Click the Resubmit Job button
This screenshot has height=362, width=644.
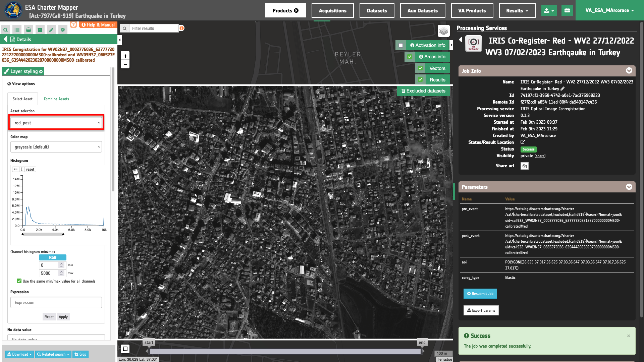click(x=480, y=294)
